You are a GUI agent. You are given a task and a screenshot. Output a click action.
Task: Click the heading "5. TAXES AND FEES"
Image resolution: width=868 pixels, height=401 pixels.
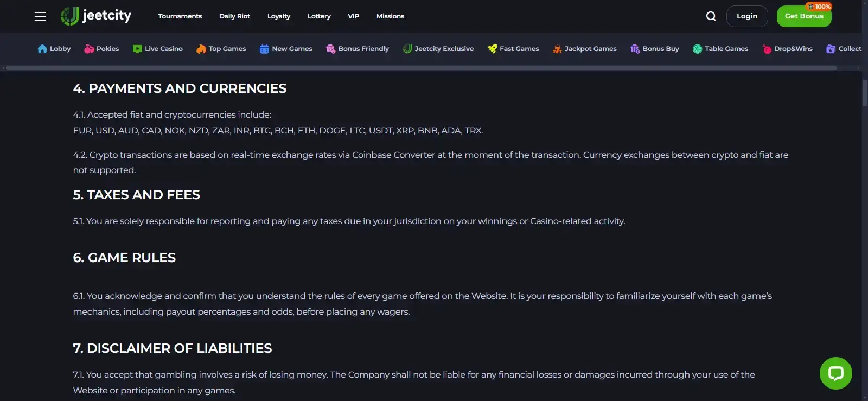136,195
